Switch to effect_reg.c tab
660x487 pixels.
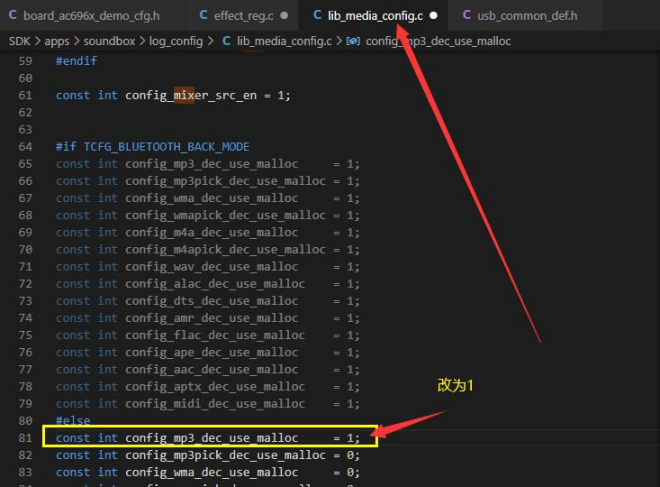(x=243, y=16)
